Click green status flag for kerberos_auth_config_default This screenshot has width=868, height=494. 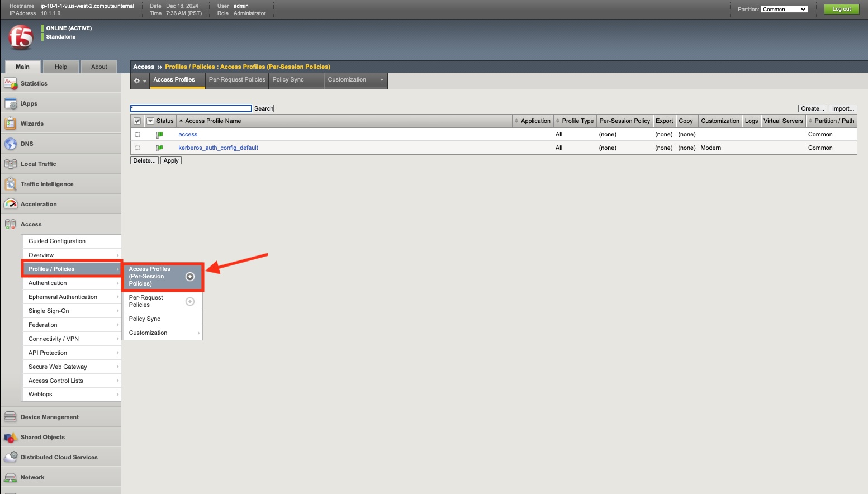[160, 148]
